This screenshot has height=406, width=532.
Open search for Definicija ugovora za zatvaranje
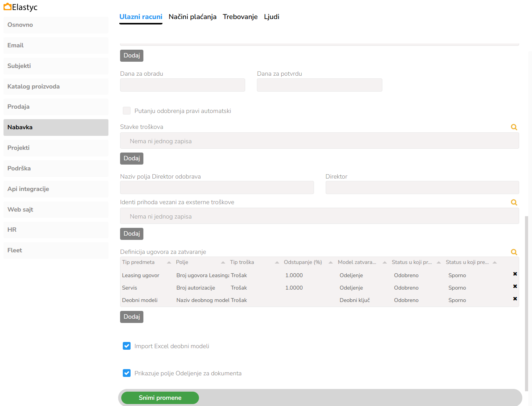(x=514, y=252)
